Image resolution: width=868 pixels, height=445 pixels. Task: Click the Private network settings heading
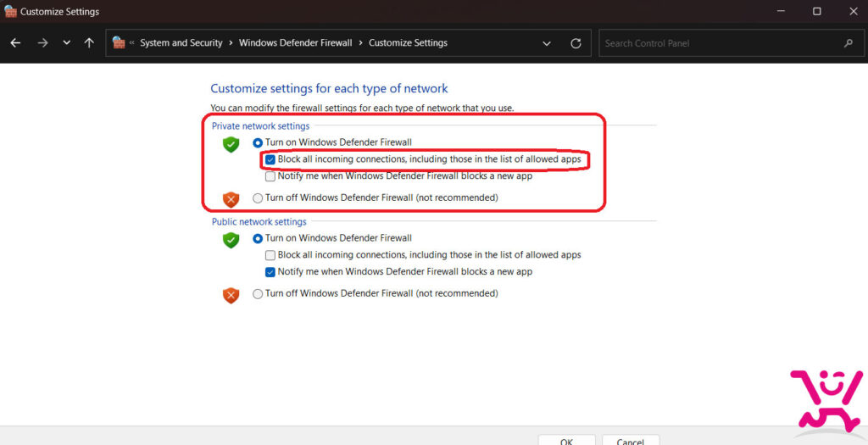click(261, 126)
